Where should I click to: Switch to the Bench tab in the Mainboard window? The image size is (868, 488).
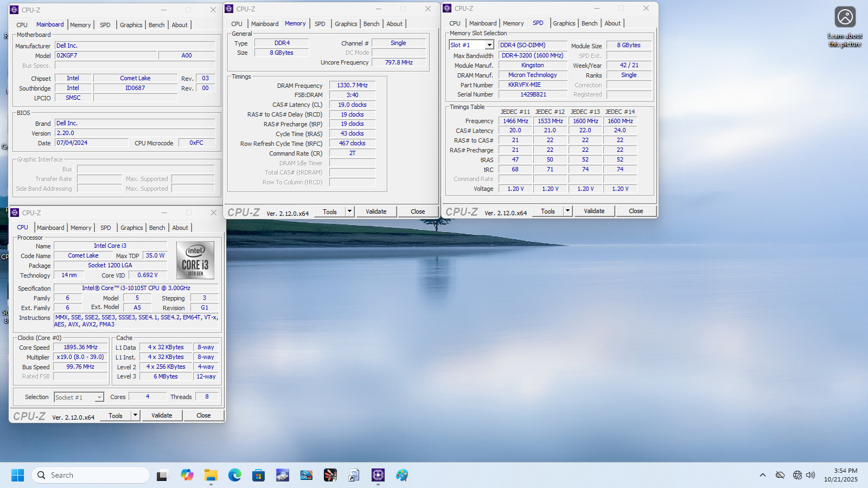point(157,25)
